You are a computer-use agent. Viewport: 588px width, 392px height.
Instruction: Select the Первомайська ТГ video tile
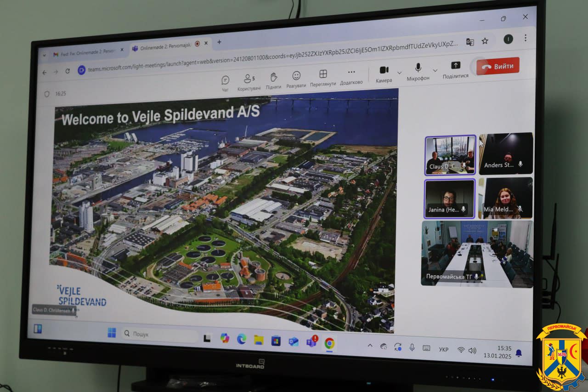point(477,254)
